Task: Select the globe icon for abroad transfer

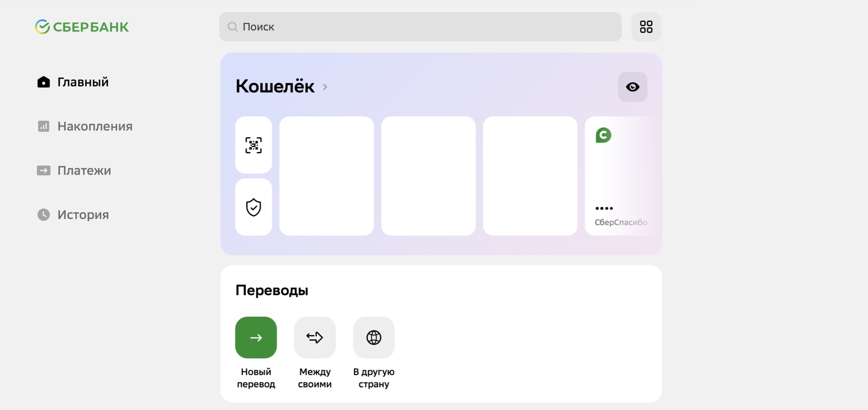Action: 374,338
